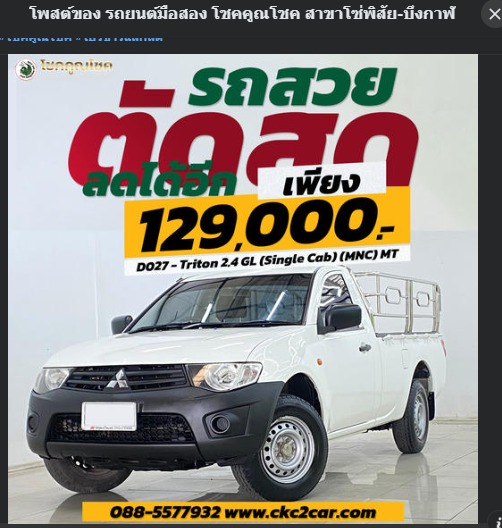Open the white pickup truck ad photo
Viewport: 502px width, 528px height.
coord(243,289)
